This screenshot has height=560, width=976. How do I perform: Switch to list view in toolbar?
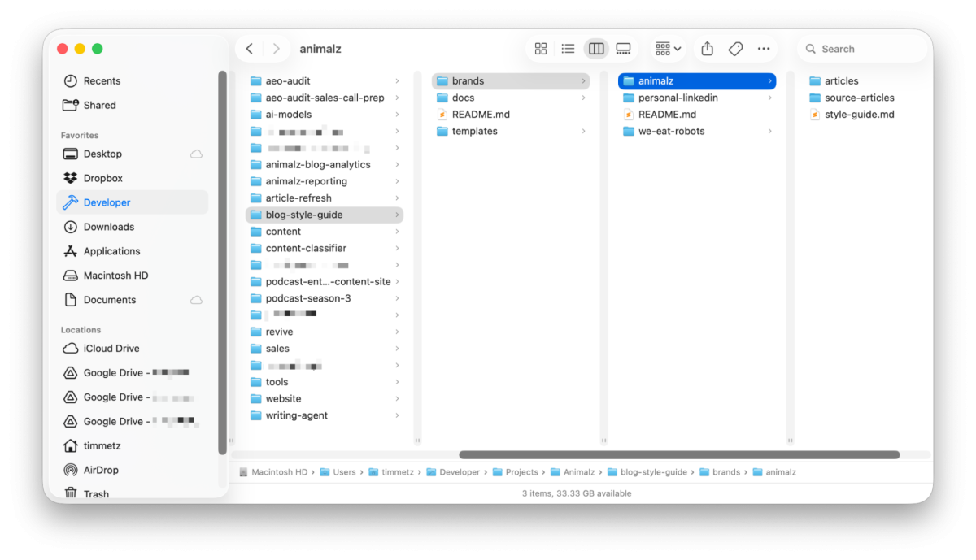(x=568, y=49)
